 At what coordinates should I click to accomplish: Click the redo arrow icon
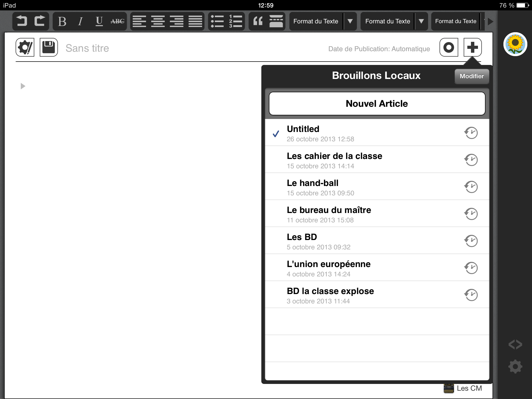40,21
